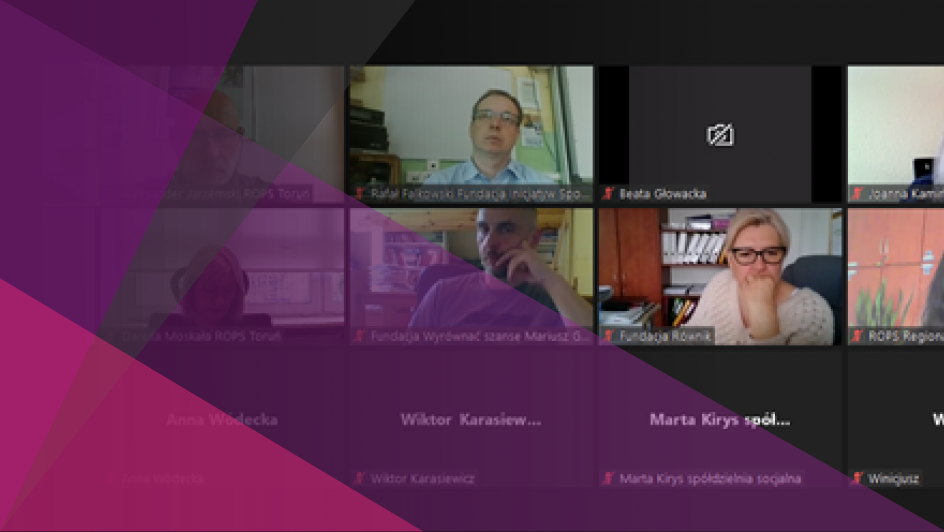Viewport: 944px width, 532px height.
Task: Click the 'Marta Kirys spółdzielnia socjalna' label
Action: [710, 478]
